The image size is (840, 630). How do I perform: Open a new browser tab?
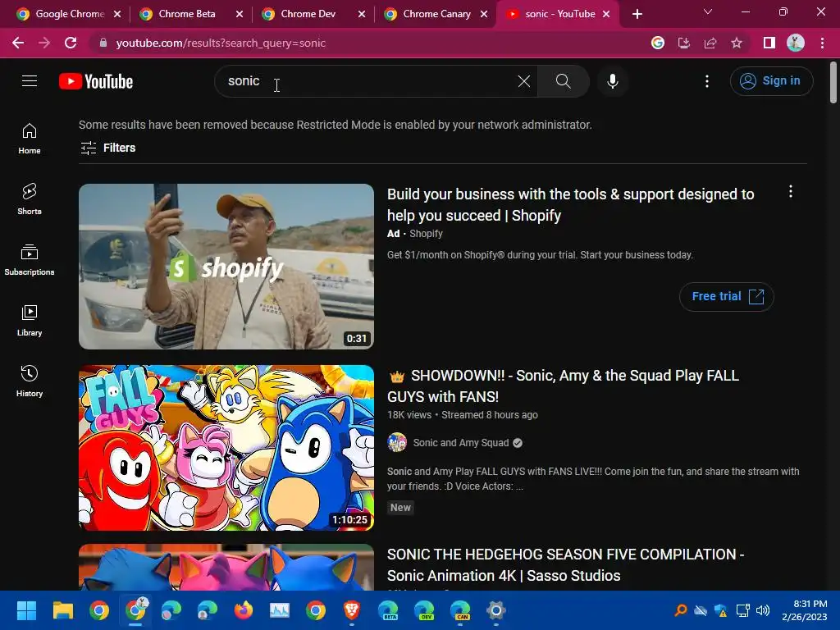point(637,14)
